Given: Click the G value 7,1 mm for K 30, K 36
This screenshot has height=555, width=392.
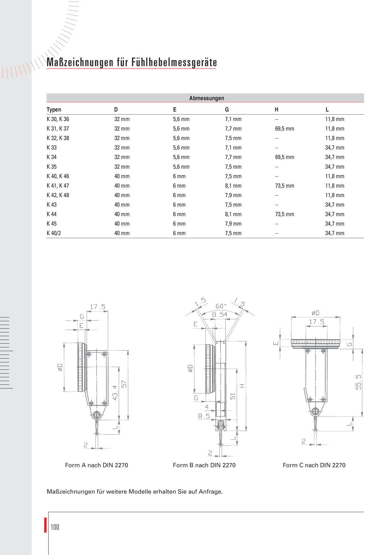Looking at the screenshot, I should coord(233,119).
